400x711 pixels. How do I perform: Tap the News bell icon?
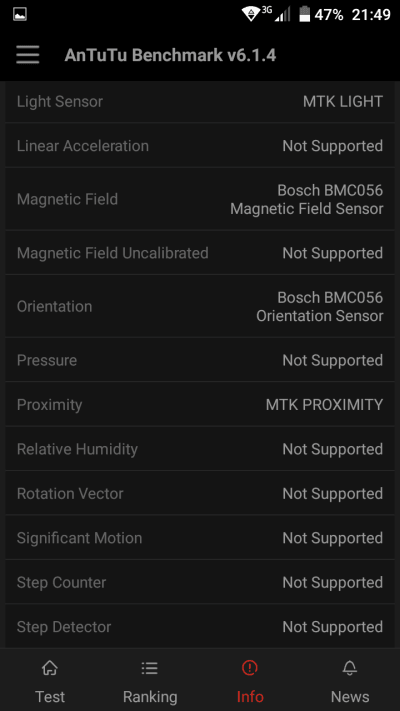point(350,667)
